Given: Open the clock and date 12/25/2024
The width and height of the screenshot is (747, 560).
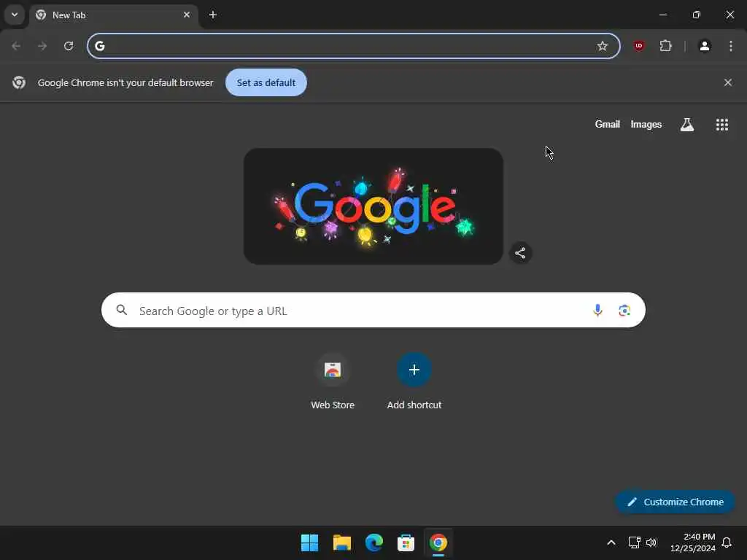Looking at the screenshot, I should click(x=693, y=542).
